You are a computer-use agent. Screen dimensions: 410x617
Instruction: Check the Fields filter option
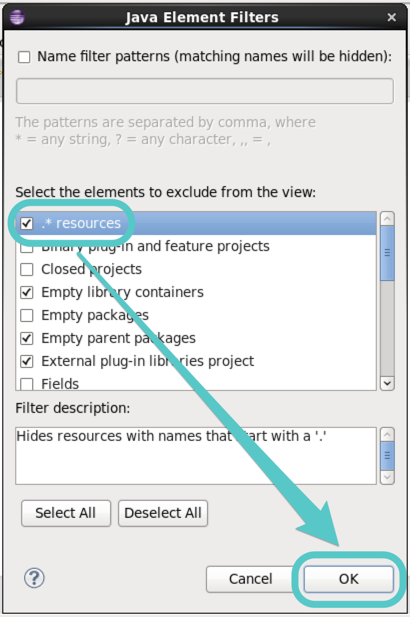(26, 384)
